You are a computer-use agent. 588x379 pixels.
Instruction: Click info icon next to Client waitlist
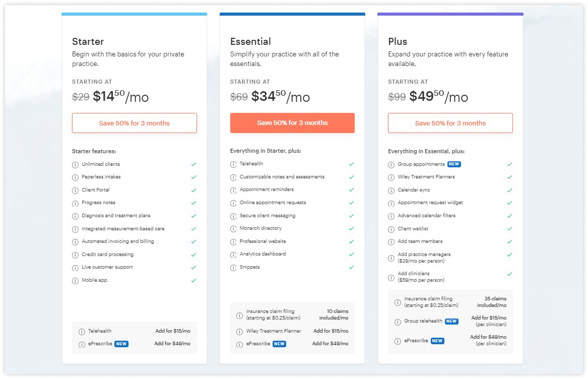391,229
